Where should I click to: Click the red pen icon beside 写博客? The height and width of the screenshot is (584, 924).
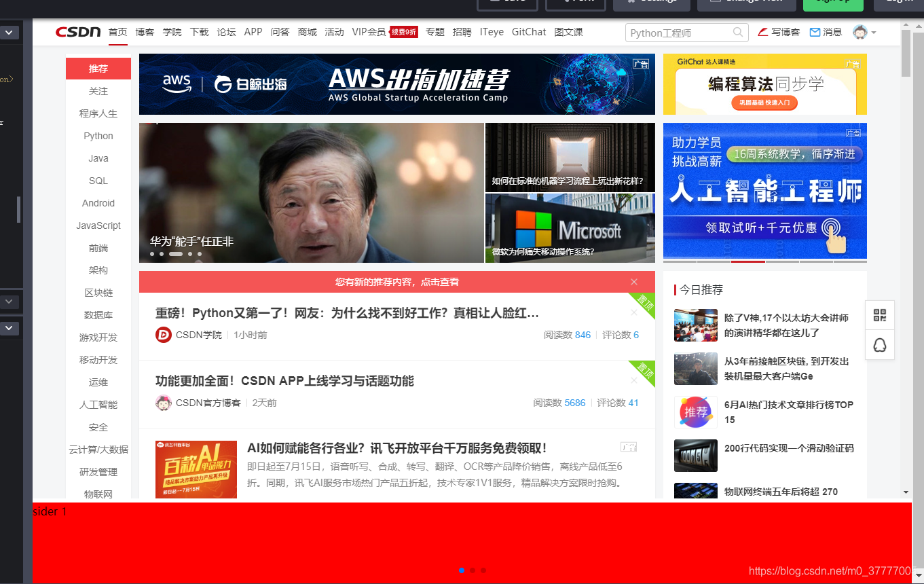click(x=763, y=32)
